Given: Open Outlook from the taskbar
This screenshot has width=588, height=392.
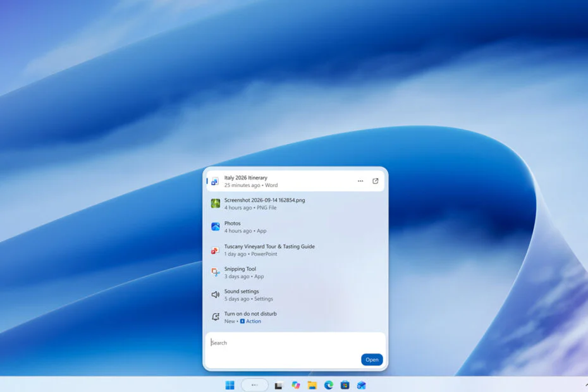Looking at the screenshot, I should pos(361,385).
